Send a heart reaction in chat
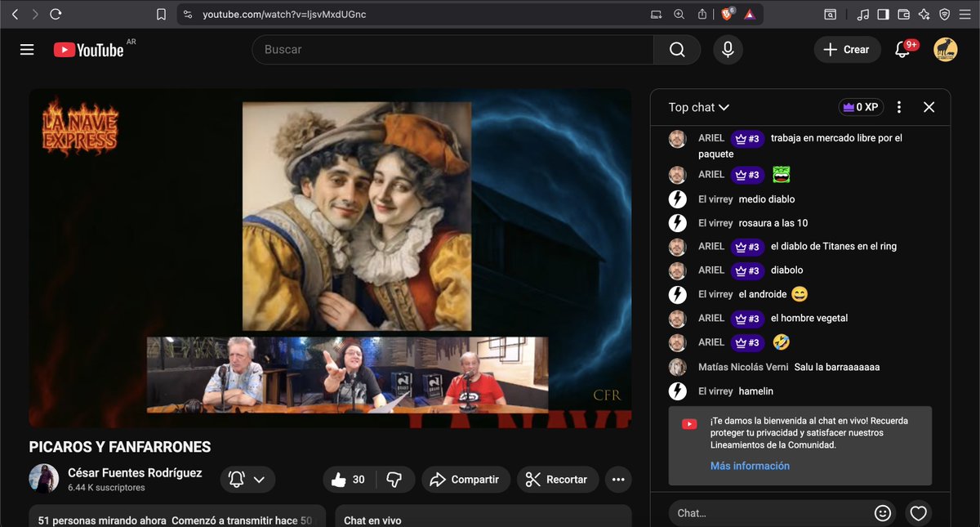The image size is (980, 527). coord(919,513)
